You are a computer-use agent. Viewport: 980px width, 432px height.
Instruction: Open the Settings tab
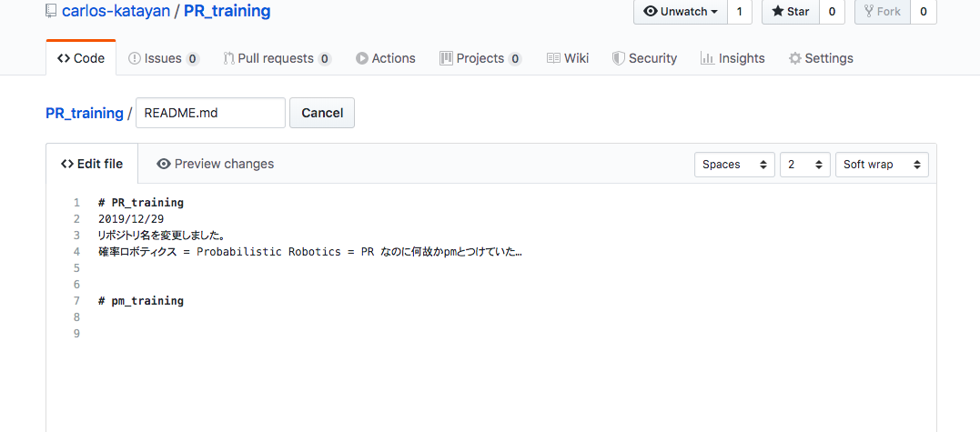(x=821, y=58)
